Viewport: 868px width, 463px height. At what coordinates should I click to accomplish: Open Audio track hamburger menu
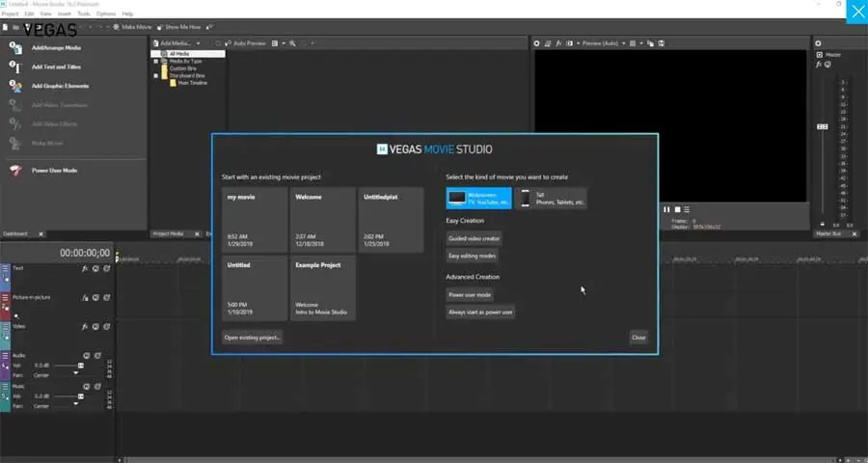click(5, 356)
